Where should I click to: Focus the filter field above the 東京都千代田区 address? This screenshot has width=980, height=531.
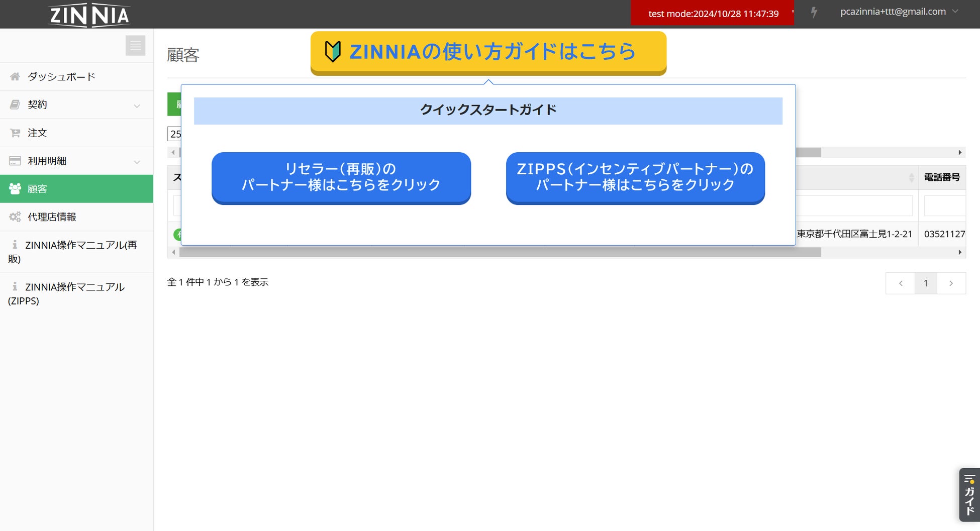click(854, 205)
